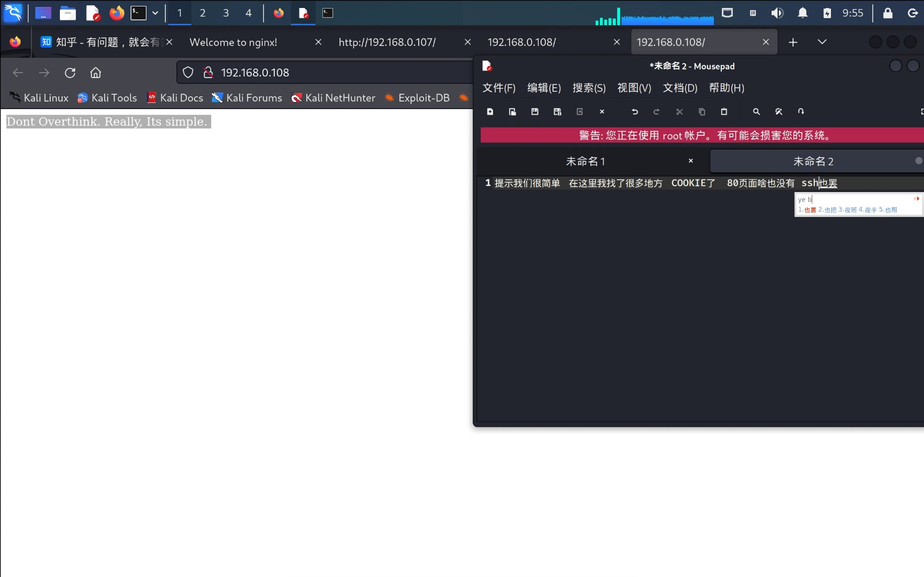The image size is (924, 577).
Task: Click the volume icon in the panel
Action: 777,13
